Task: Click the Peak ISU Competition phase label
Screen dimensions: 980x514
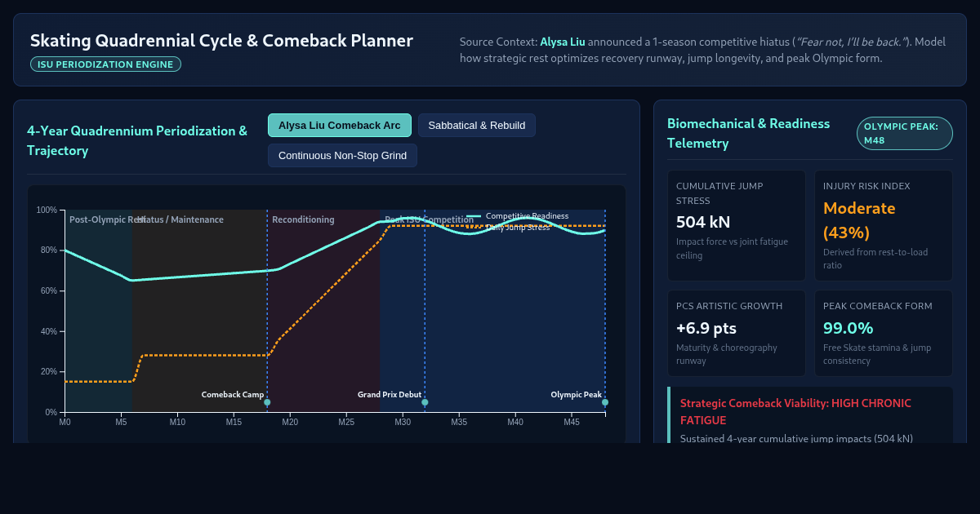Action: click(x=429, y=219)
